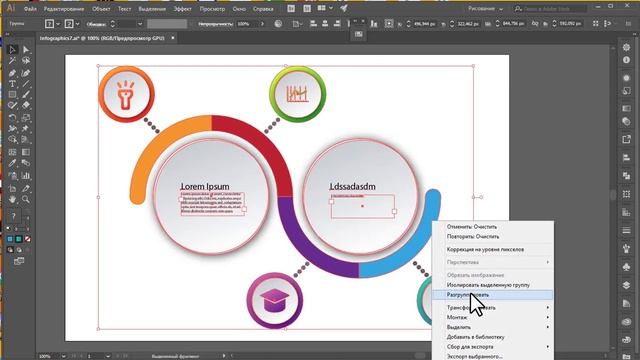Viewport: 640px width, 360px height.
Task: Click the Fill swatch with question mark
Action: tap(13, 216)
